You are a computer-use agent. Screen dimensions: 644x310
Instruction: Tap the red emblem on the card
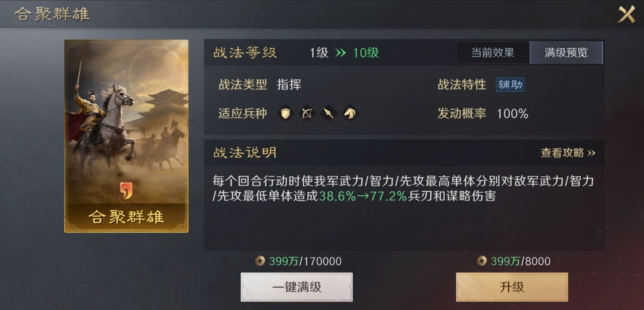click(x=126, y=191)
